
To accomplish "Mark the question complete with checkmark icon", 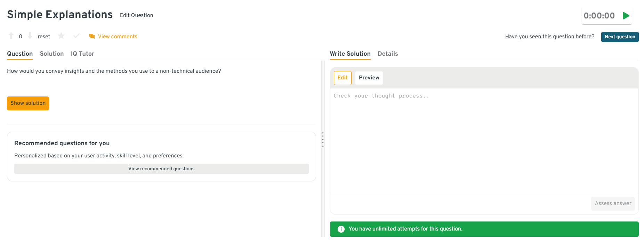I will [x=77, y=36].
